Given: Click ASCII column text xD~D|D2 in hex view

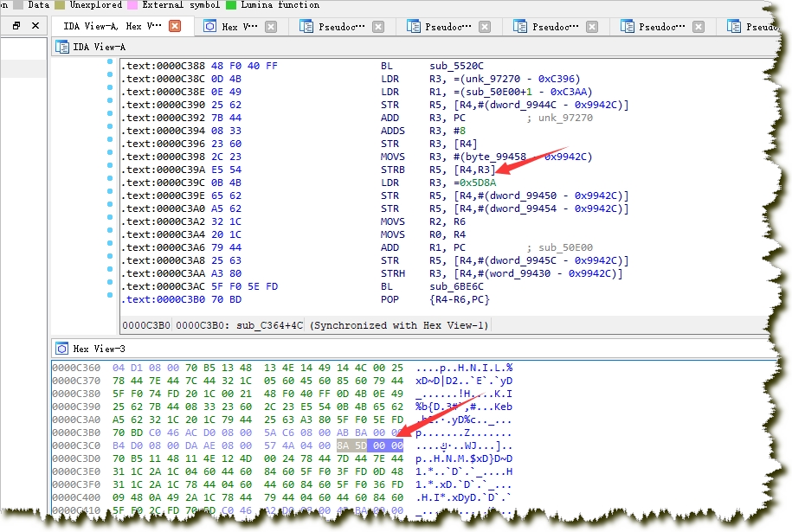Looking at the screenshot, I should click(x=437, y=381).
